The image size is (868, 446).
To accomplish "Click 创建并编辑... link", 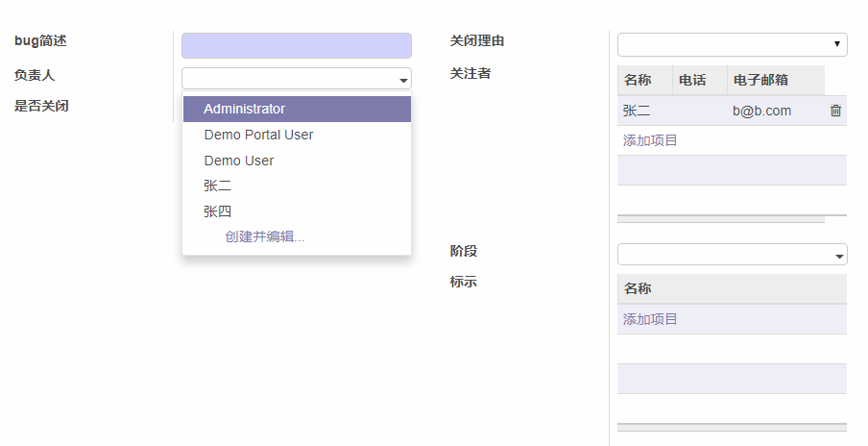I will point(265,236).
